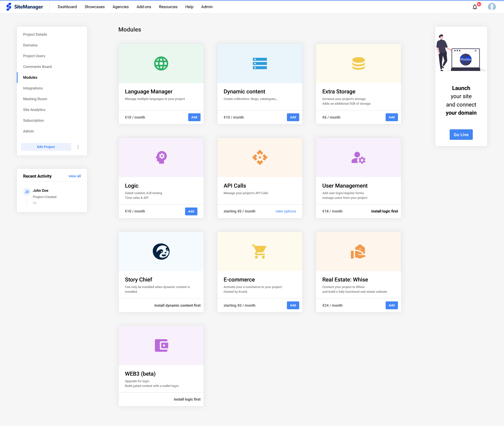The height and width of the screenshot is (426, 504).
Task: Click the €24 / month price
Action: [x=332, y=305]
